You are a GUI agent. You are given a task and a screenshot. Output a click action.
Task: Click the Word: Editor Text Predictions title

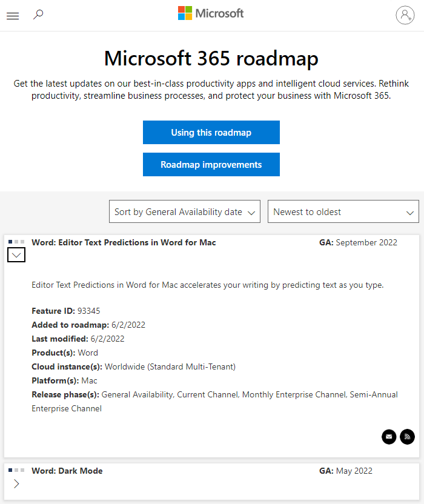(124, 243)
